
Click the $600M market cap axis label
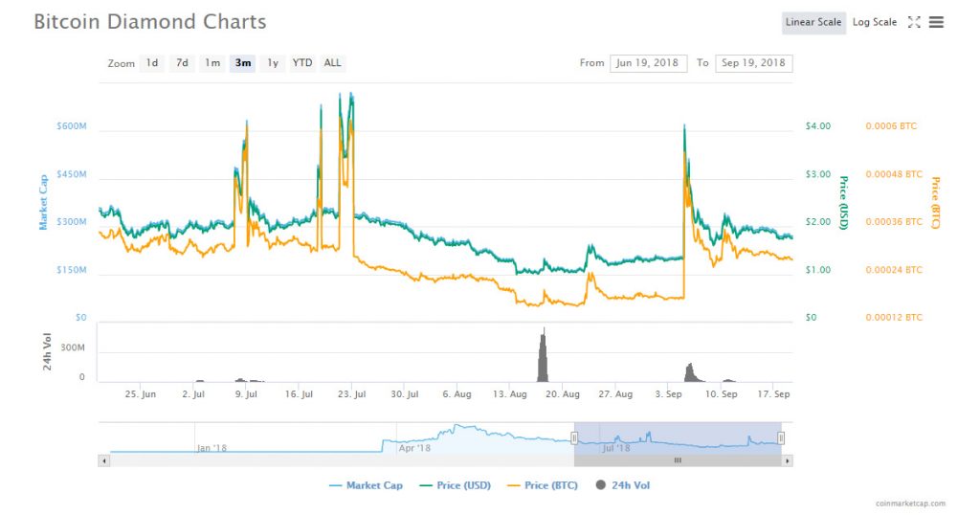(71, 126)
